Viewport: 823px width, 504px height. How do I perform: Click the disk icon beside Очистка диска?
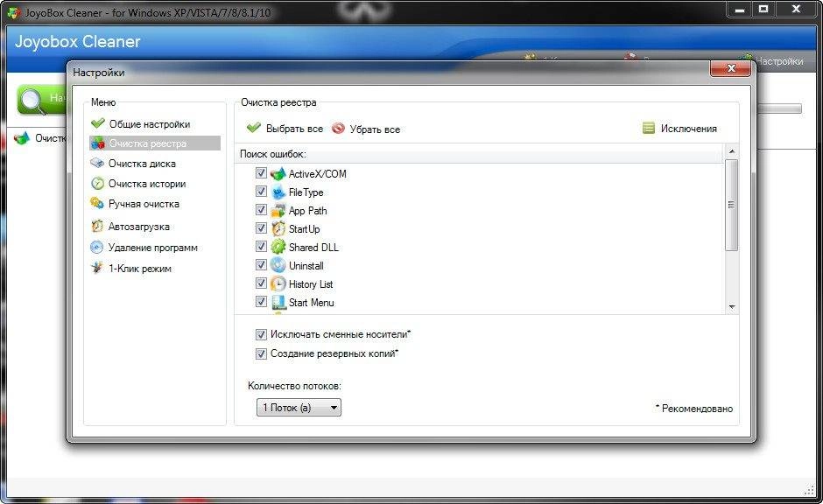tap(97, 163)
